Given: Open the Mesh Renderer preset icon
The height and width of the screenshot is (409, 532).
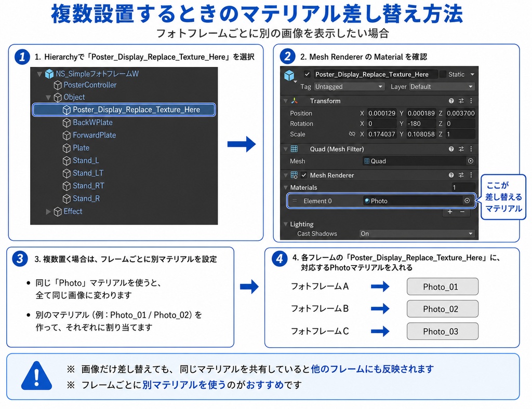Looking at the screenshot, I should point(461,175).
